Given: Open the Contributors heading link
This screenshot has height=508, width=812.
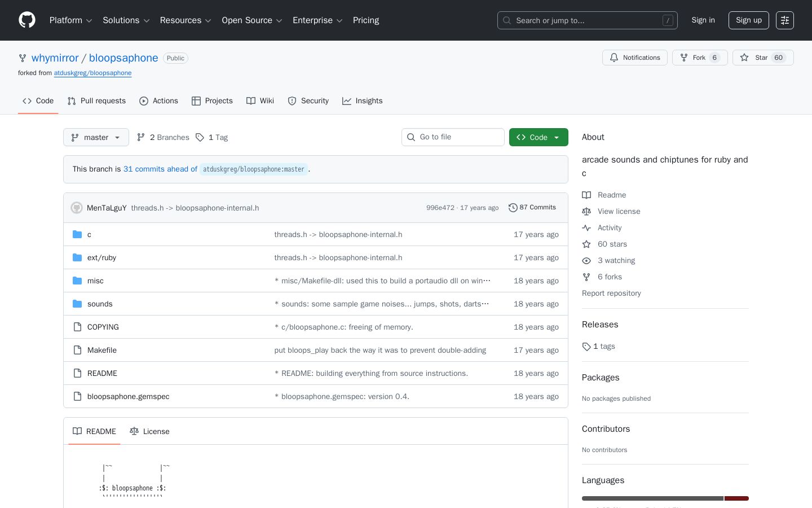Looking at the screenshot, I should (x=606, y=429).
